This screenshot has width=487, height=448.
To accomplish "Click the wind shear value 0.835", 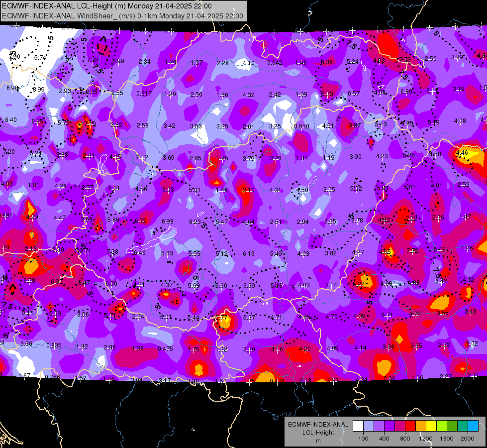I will pos(54,345).
